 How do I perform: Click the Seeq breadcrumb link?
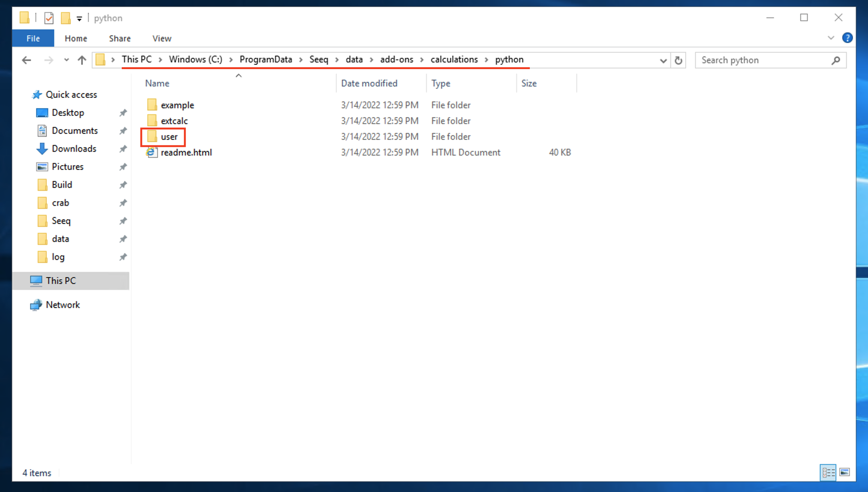tap(319, 59)
